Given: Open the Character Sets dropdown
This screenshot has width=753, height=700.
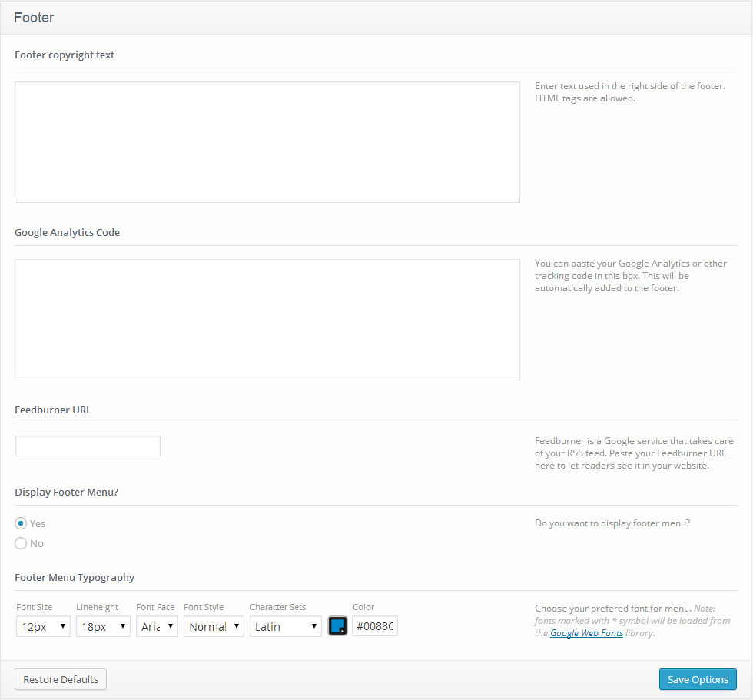Looking at the screenshot, I should pos(285,626).
